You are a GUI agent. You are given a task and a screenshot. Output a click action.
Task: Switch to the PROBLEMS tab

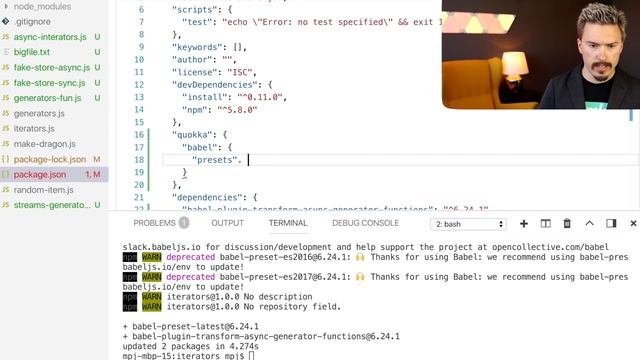[154, 223]
